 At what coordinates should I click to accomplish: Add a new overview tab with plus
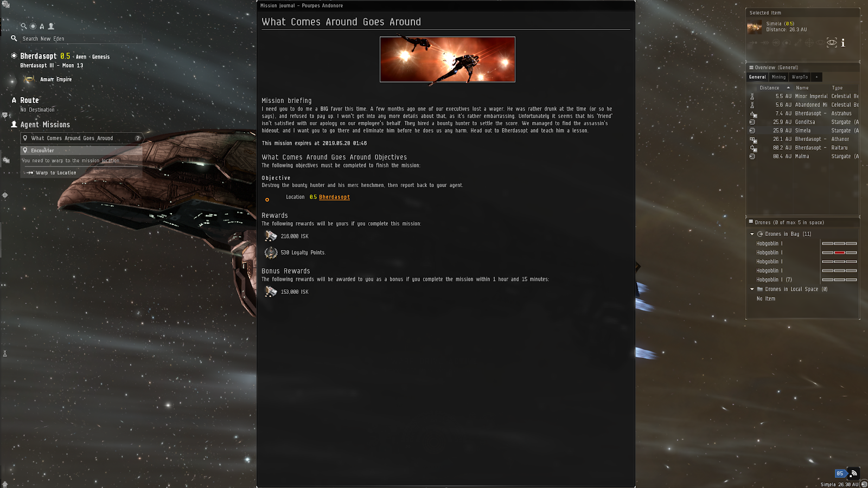816,77
